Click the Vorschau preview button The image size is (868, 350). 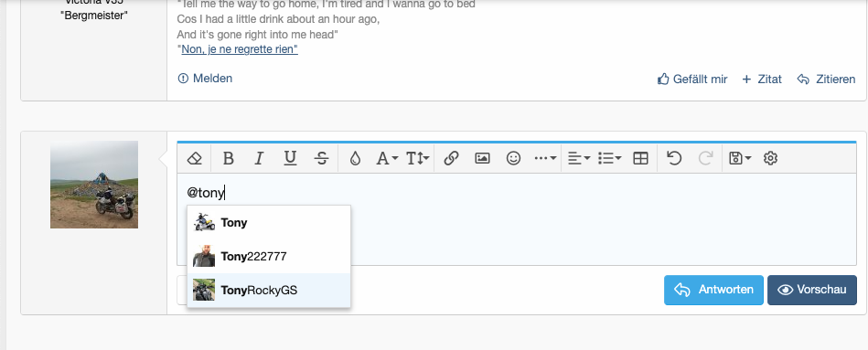[812, 290]
